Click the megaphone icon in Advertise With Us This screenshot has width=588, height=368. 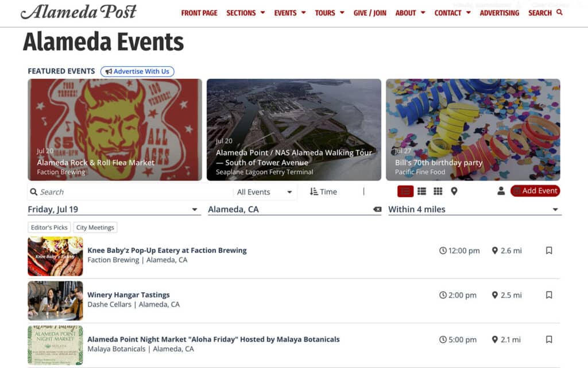pyautogui.click(x=109, y=71)
